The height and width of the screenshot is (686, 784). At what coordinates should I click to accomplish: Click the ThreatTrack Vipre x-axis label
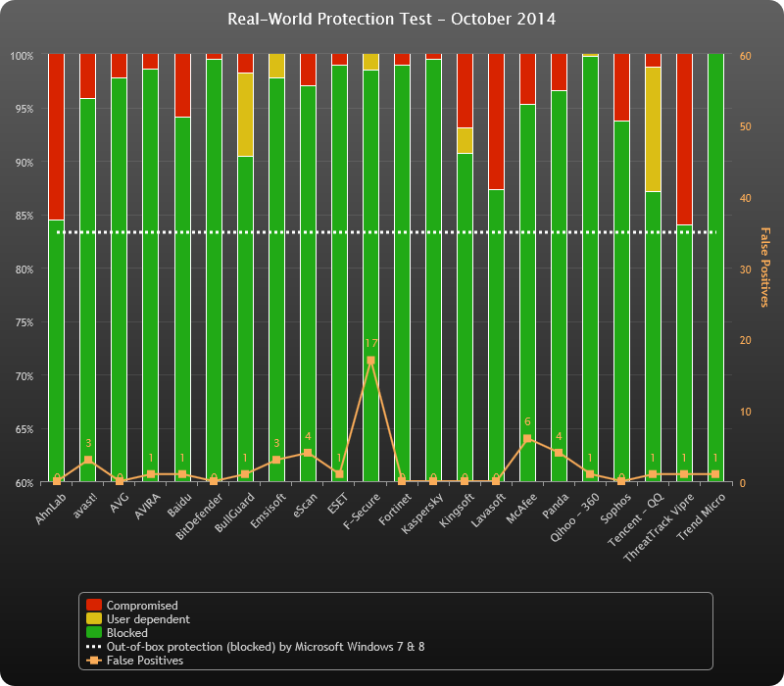click(x=659, y=527)
